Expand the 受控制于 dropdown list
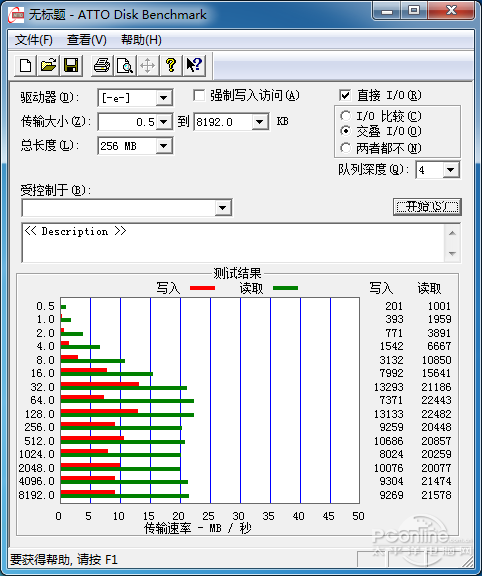 click(222, 208)
